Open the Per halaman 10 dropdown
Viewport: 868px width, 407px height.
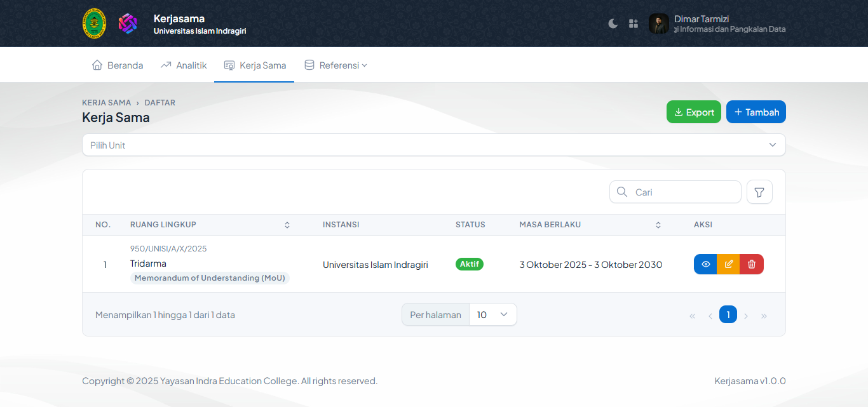(492, 314)
